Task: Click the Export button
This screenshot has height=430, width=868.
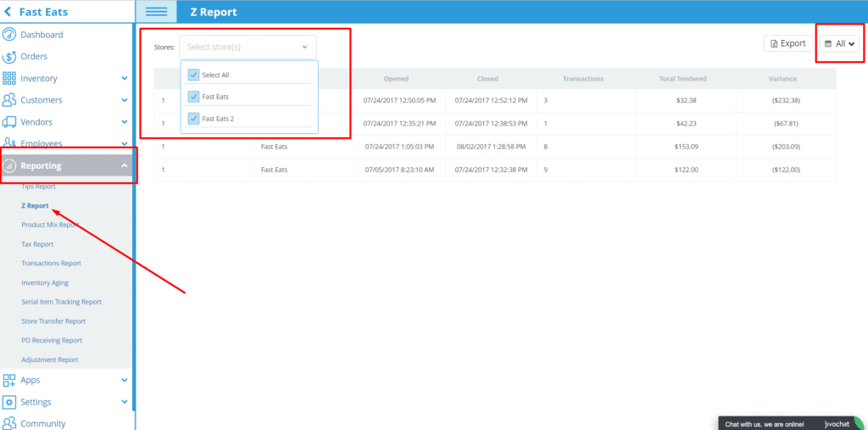Action: pos(788,44)
